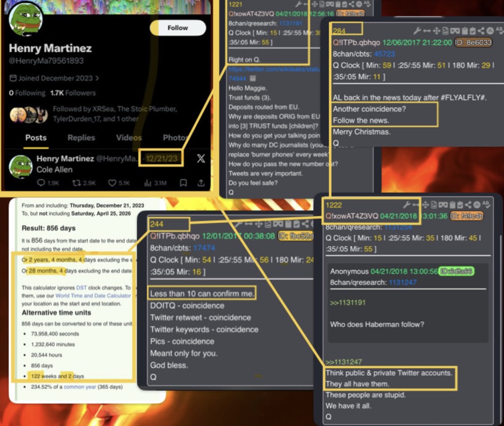Click the Followed by avatars group
The image size is (504, 426).
click(29, 115)
